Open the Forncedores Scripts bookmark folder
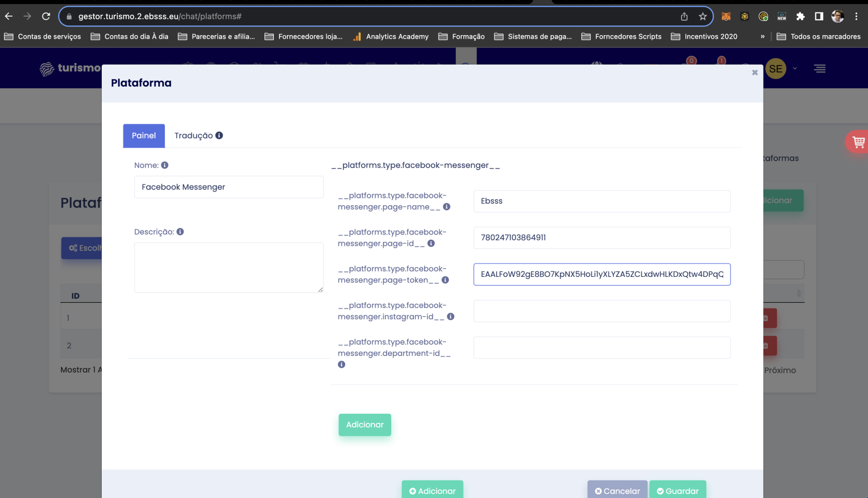This screenshot has width=868, height=498. 622,37
